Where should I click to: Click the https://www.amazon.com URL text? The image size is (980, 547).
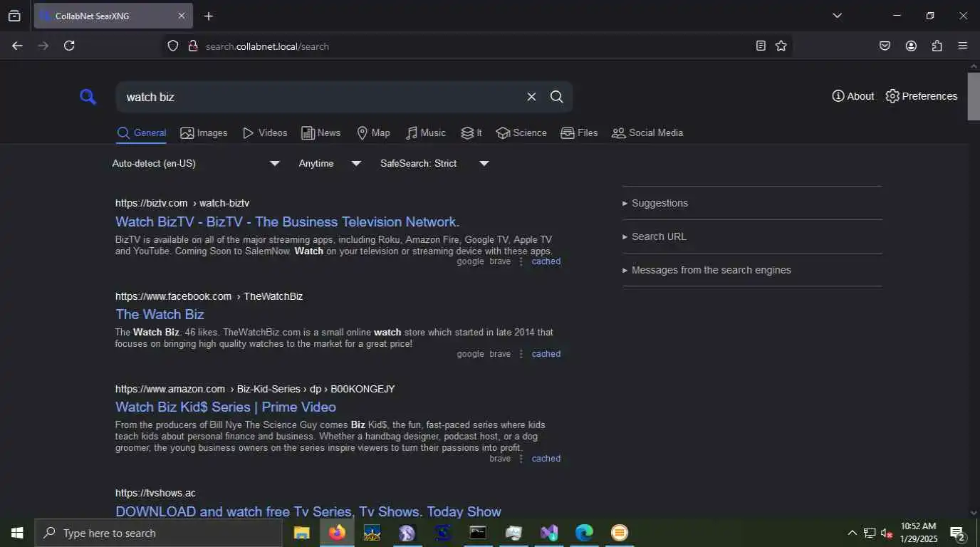[170, 389]
